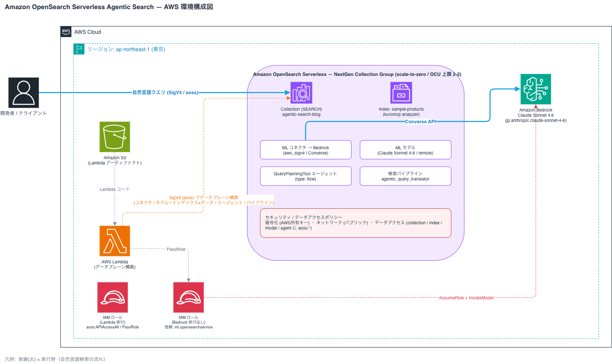Click the ap-northeast-1 region flag icon

(x=79, y=49)
